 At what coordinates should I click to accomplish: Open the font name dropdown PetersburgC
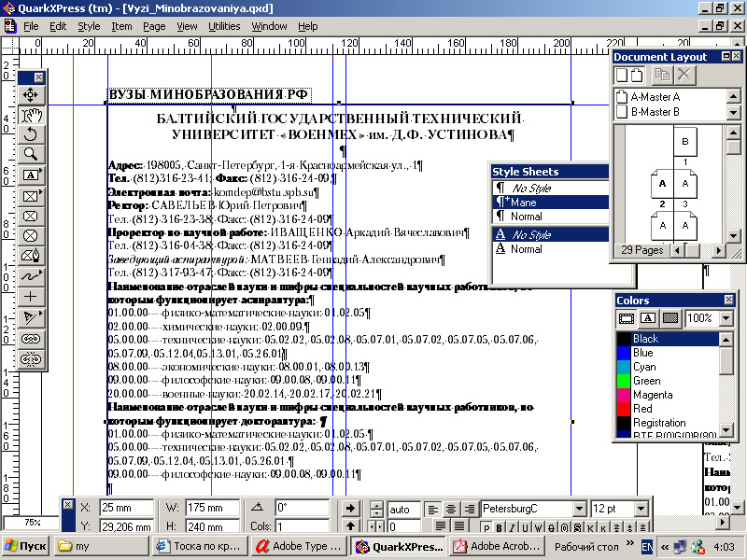pos(579,509)
